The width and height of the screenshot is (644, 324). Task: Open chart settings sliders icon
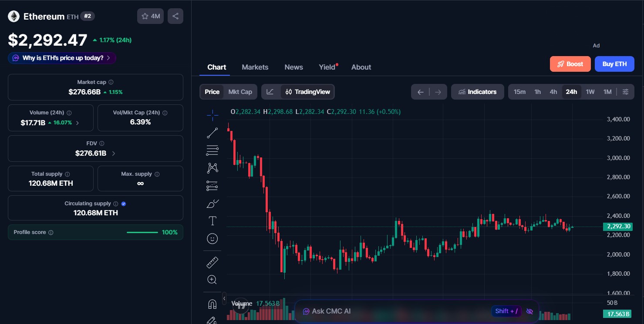(x=626, y=92)
